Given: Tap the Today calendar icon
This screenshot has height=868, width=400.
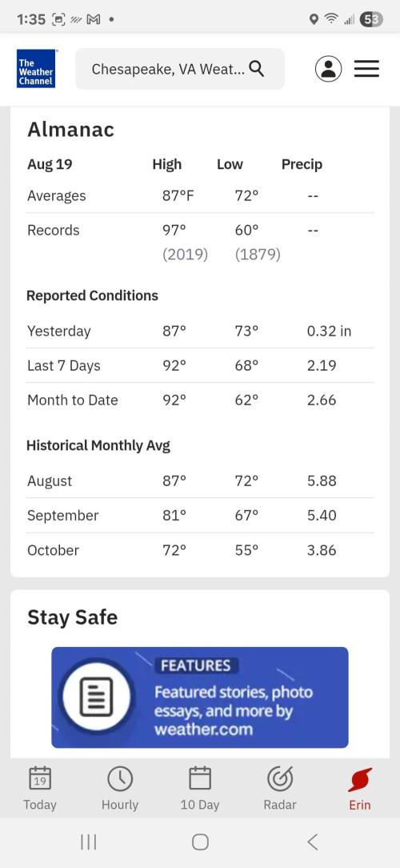Looking at the screenshot, I should point(40,778).
